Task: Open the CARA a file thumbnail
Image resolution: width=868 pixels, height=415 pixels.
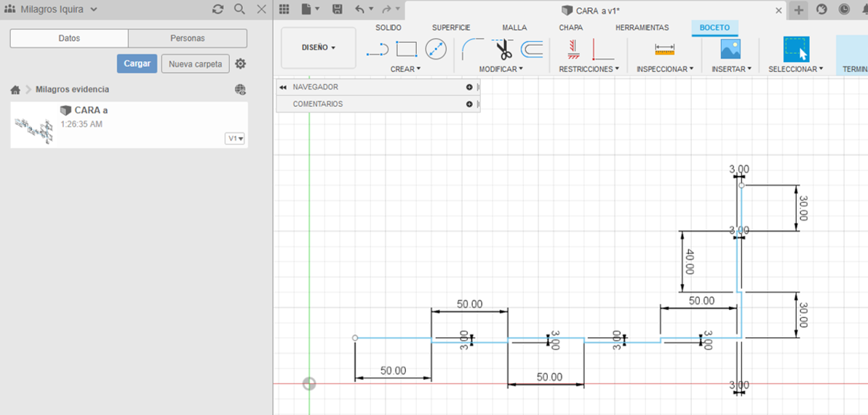Action: tap(33, 131)
